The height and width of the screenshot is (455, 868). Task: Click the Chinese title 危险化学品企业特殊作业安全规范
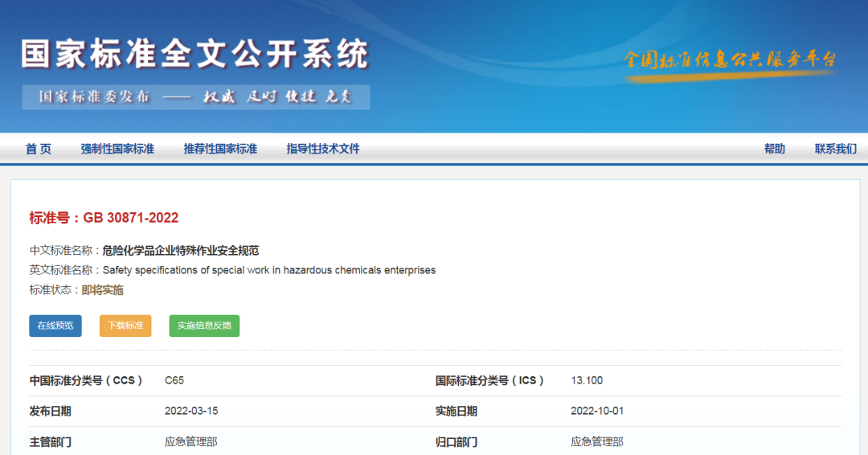[x=181, y=251]
